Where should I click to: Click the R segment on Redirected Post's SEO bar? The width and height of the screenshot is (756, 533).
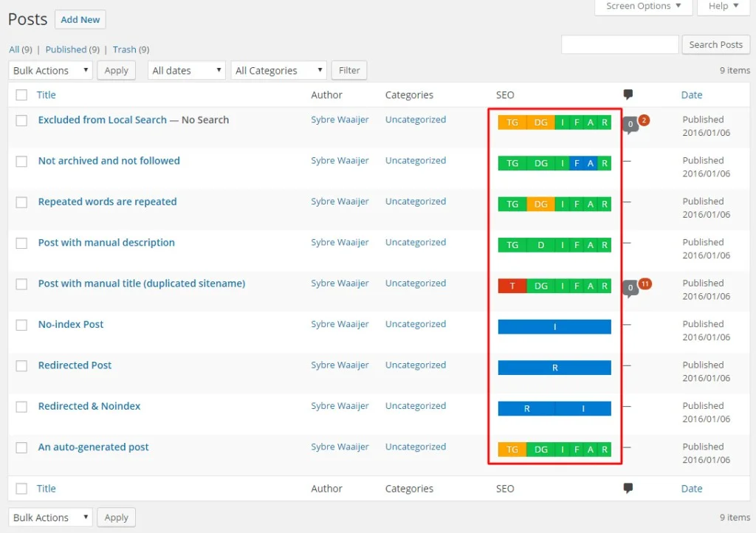554,367
